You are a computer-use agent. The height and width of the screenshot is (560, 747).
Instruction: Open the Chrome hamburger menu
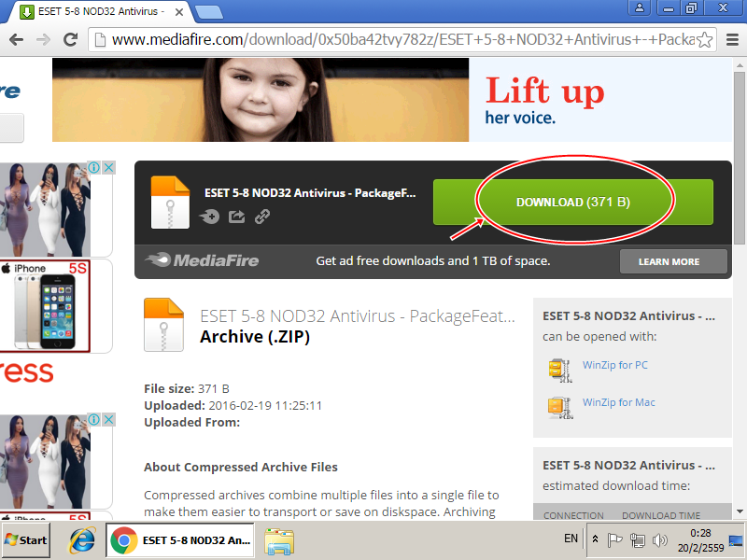pyautogui.click(x=733, y=39)
